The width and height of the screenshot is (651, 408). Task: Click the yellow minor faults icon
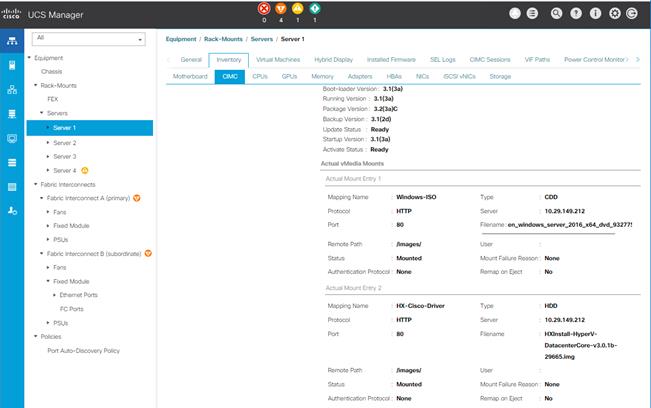tap(298, 8)
